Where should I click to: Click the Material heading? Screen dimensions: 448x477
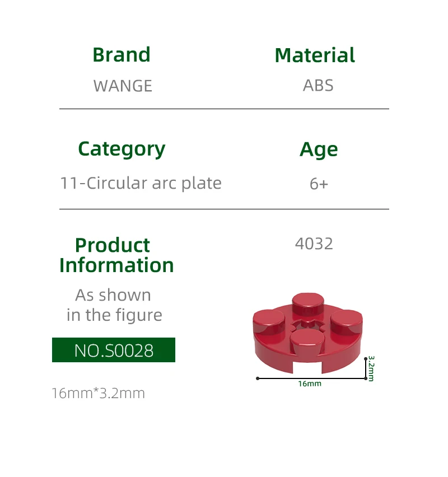tap(315, 55)
